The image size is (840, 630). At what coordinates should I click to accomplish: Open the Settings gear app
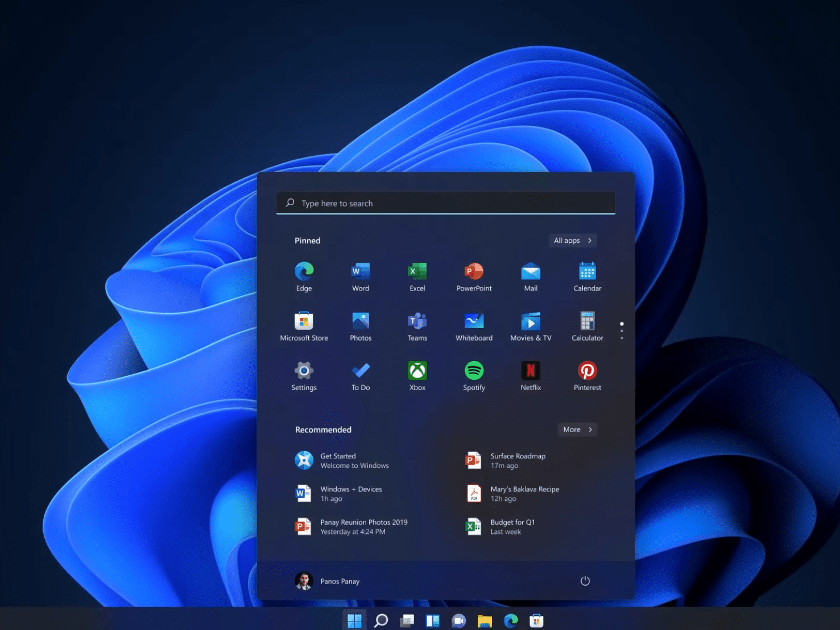304,376
